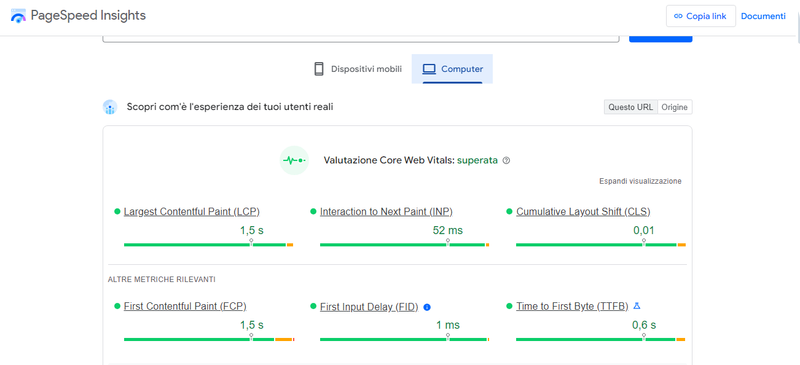Switch to the Origine toggle option
Viewport: 800px width, 365px height.
675,107
